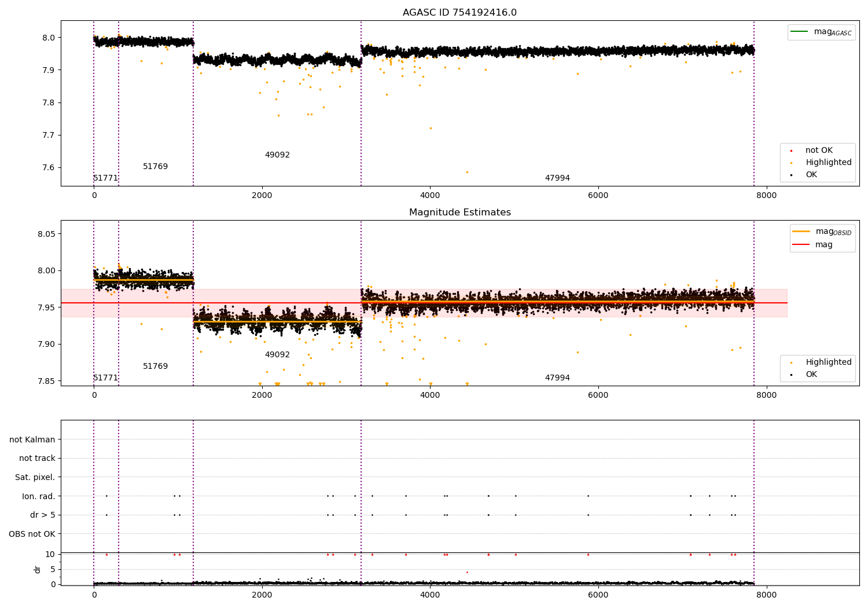
Task: Click the 'OBS not OK' row label
Action: point(32,534)
